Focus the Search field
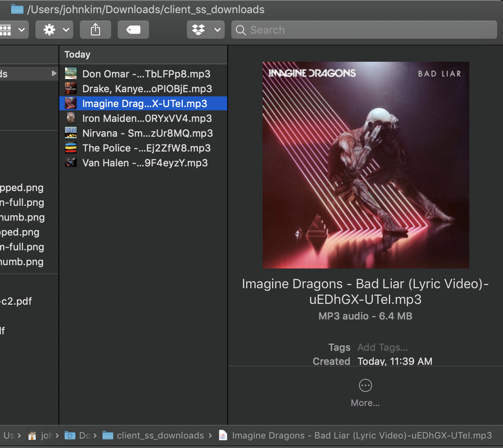Viewport: 503px width, 448px height. 364,30
